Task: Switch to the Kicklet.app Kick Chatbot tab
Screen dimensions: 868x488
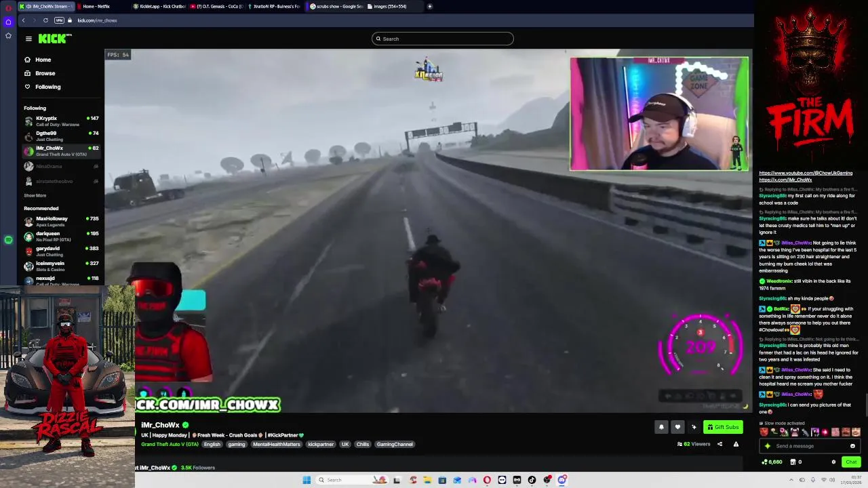Action: tap(159, 6)
